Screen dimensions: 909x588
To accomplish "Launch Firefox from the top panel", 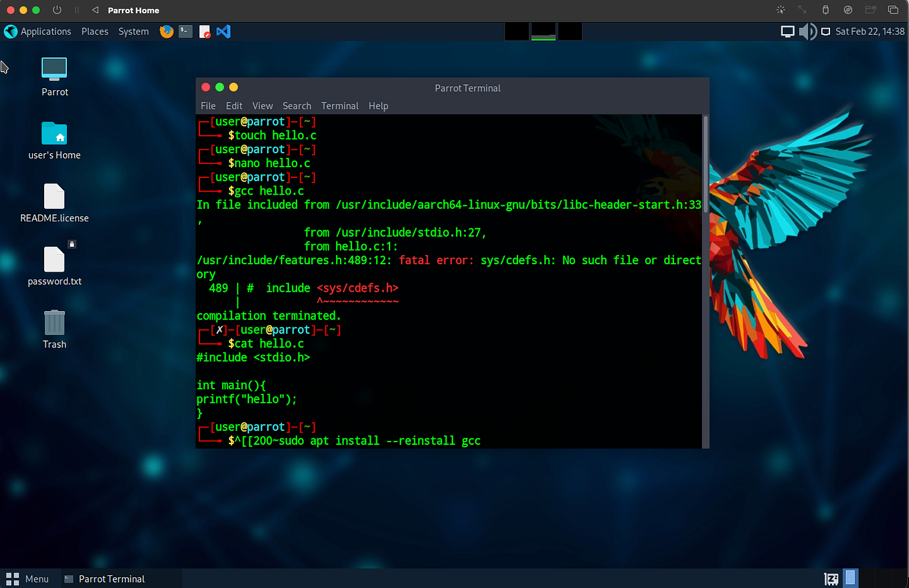I will pos(166,31).
